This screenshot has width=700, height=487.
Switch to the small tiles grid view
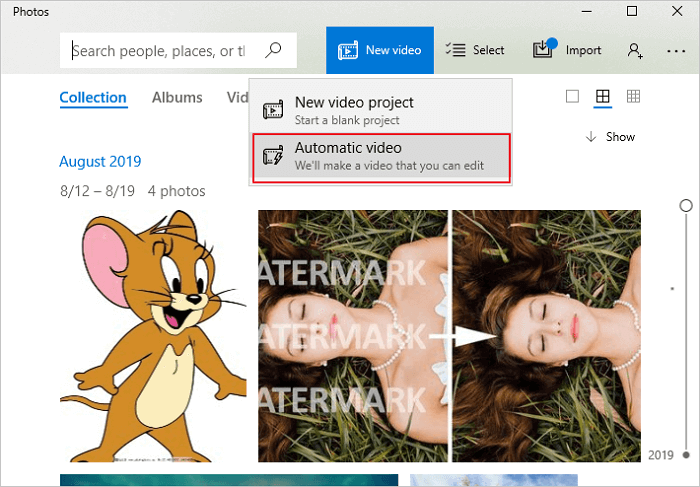(x=633, y=97)
